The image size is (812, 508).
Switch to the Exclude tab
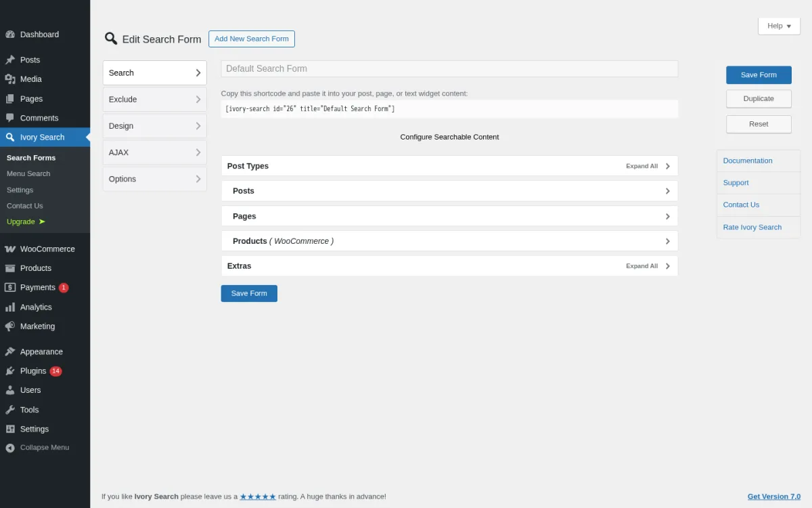click(x=155, y=100)
